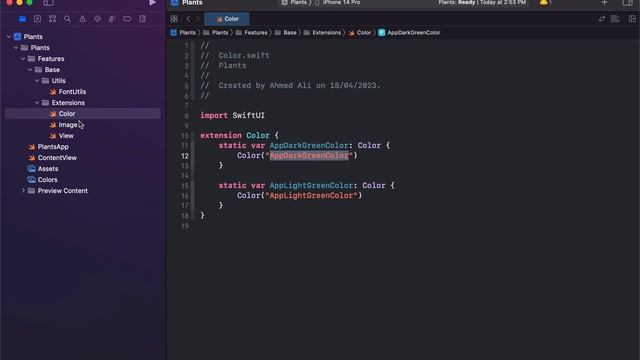Collapse the Base folder

(x=30, y=70)
